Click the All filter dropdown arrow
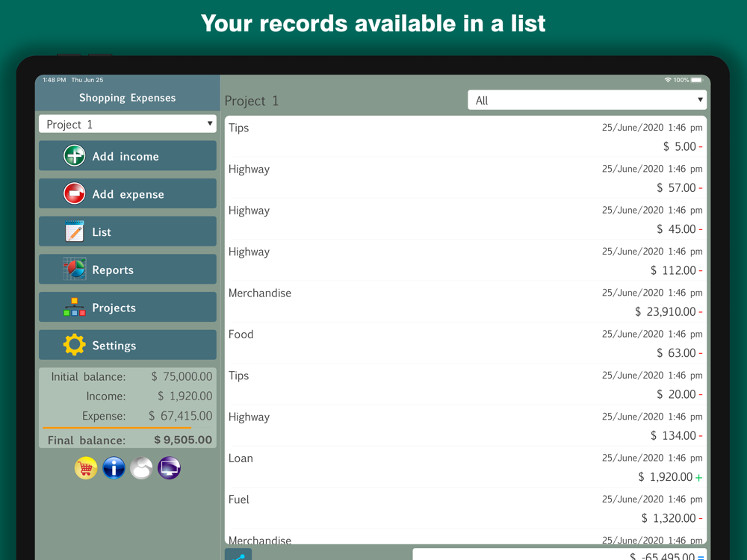The image size is (747, 560). pyautogui.click(x=700, y=100)
